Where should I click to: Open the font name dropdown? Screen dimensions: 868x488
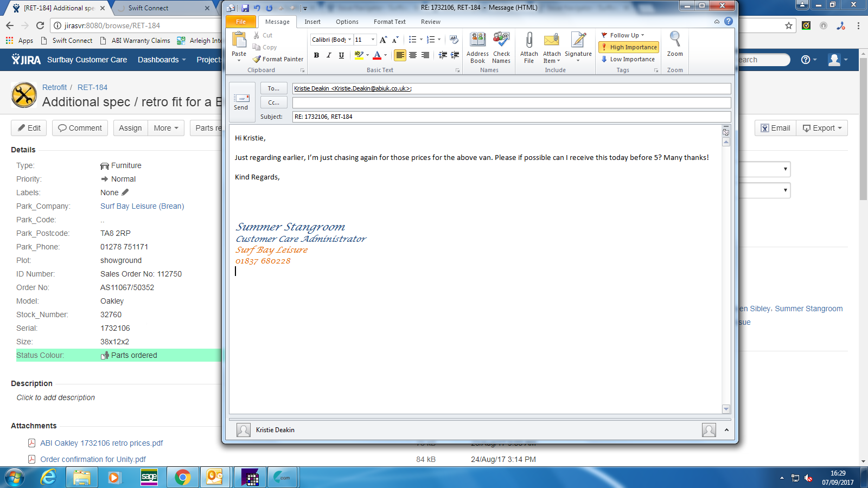click(349, 40)
